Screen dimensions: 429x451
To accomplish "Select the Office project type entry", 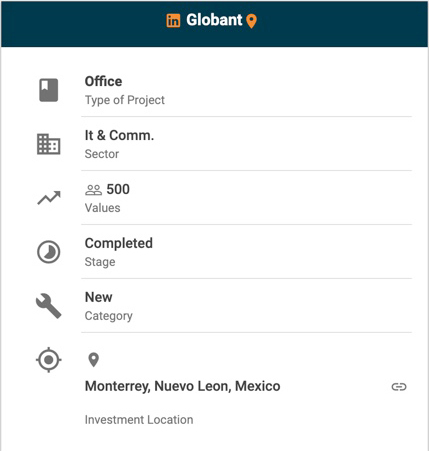I will (103, 81).
